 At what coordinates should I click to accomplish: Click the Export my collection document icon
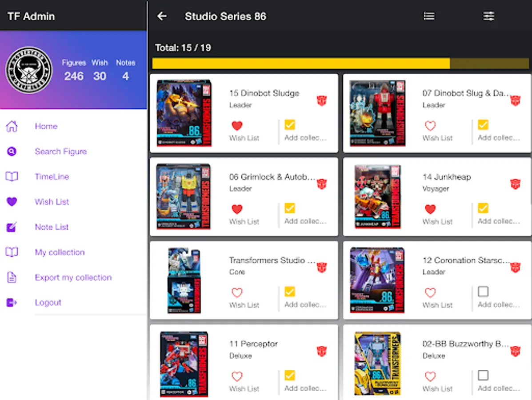[12, 277]
